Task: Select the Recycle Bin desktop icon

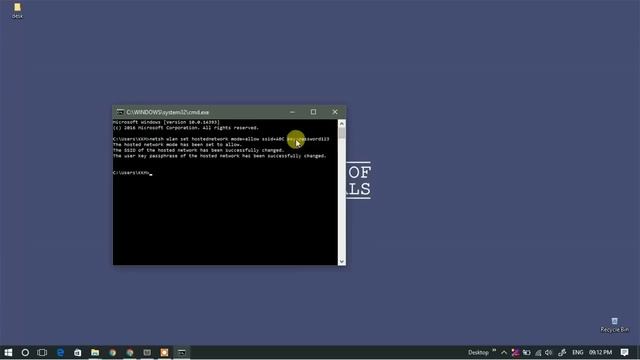Action: [614, 325]
